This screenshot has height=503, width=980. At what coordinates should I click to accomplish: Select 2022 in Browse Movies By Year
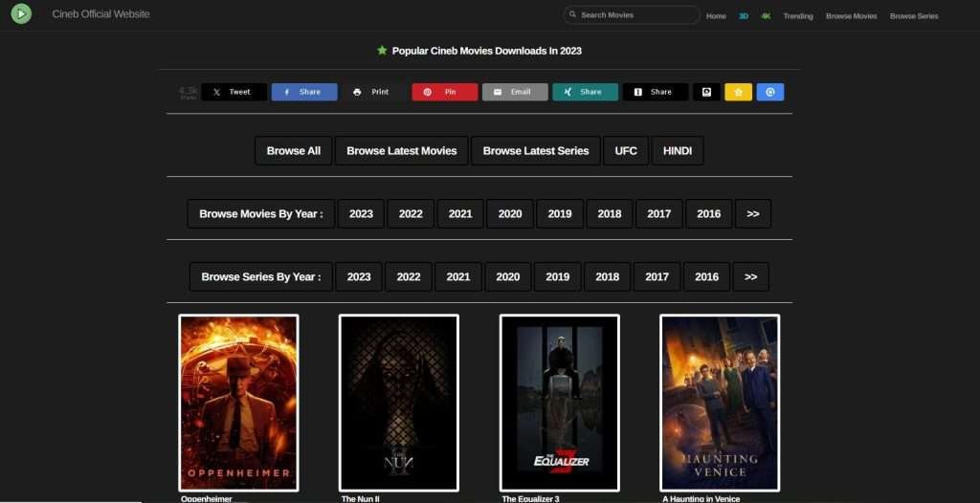coord(411,213)
